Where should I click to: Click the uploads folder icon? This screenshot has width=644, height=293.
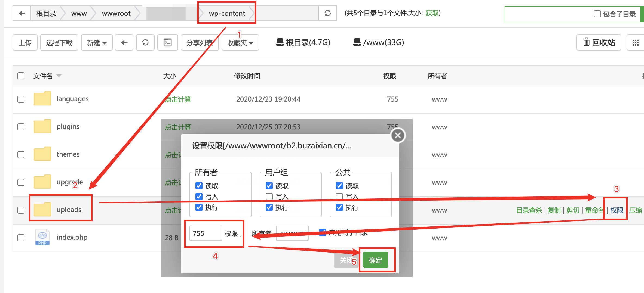(42, 210)
